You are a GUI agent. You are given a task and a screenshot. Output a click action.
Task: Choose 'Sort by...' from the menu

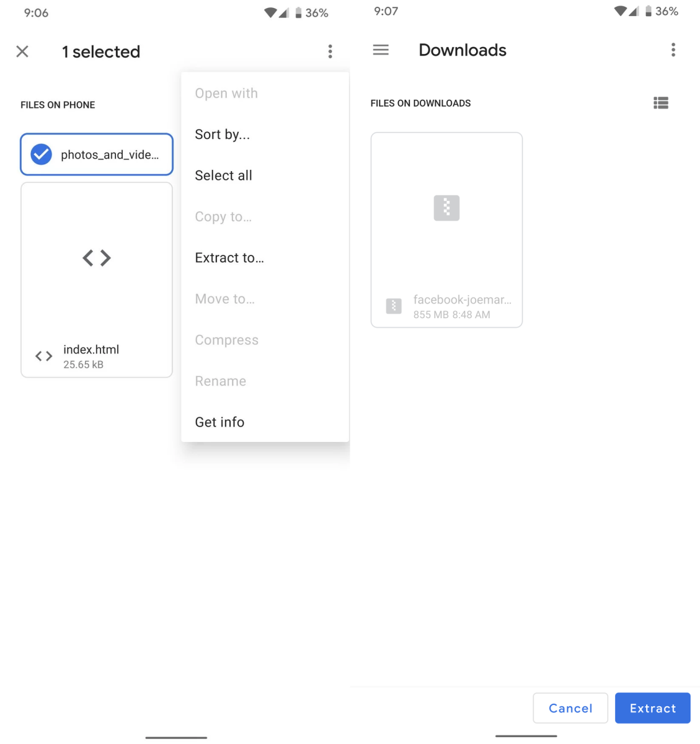223,135
